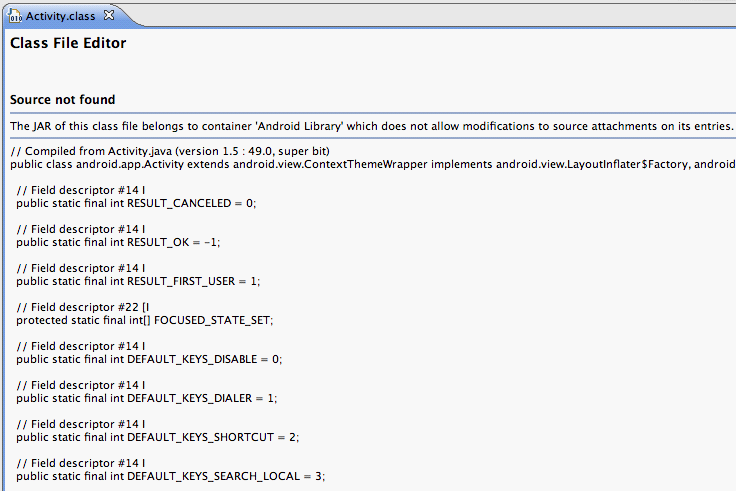Click the RESULT_CANCELED = 0 line

coord(136,203)
